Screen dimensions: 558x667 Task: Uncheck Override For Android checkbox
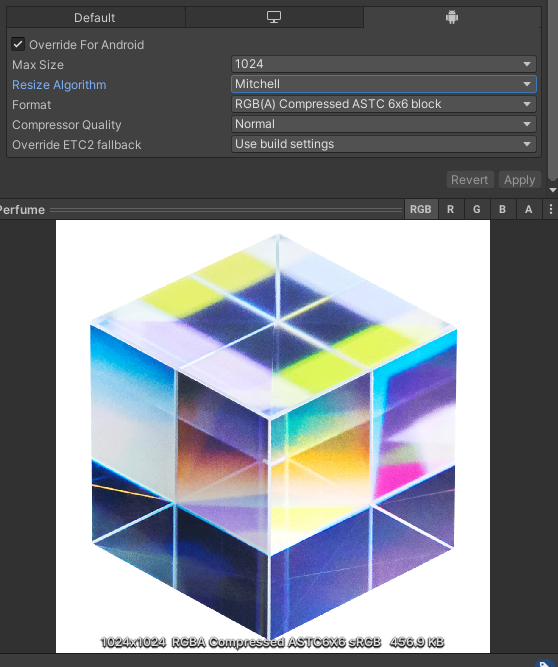tap(18, 44)
